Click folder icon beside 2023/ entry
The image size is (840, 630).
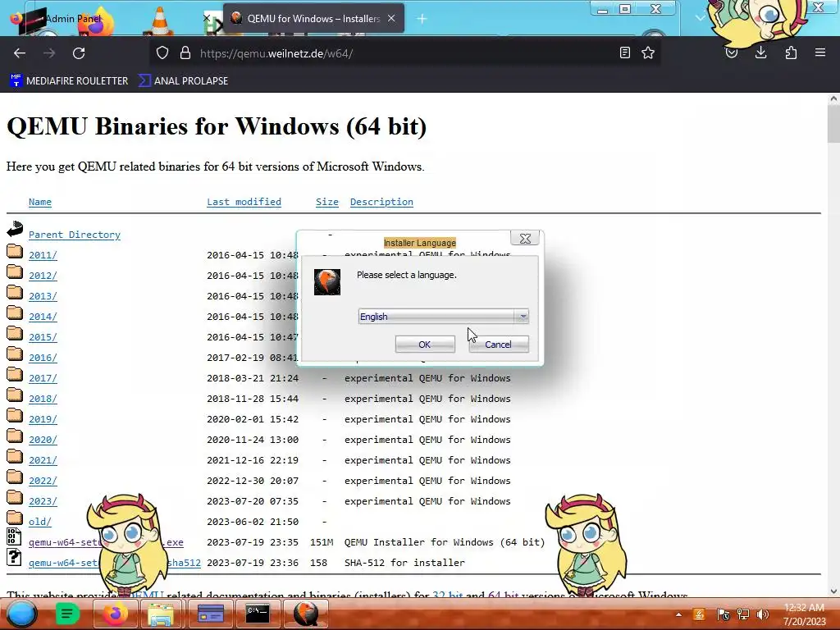coord(15,498)
